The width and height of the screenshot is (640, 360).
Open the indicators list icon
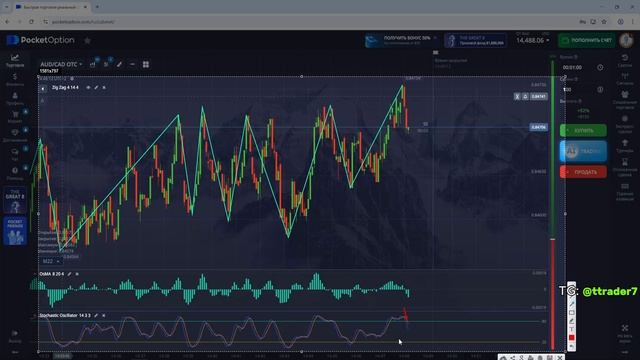106,64
